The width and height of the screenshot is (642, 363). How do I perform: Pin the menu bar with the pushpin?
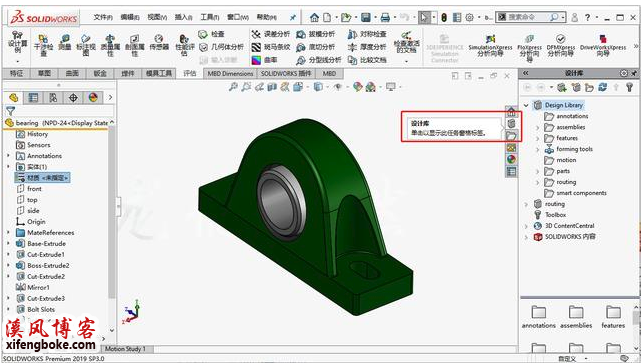(293, 17)
